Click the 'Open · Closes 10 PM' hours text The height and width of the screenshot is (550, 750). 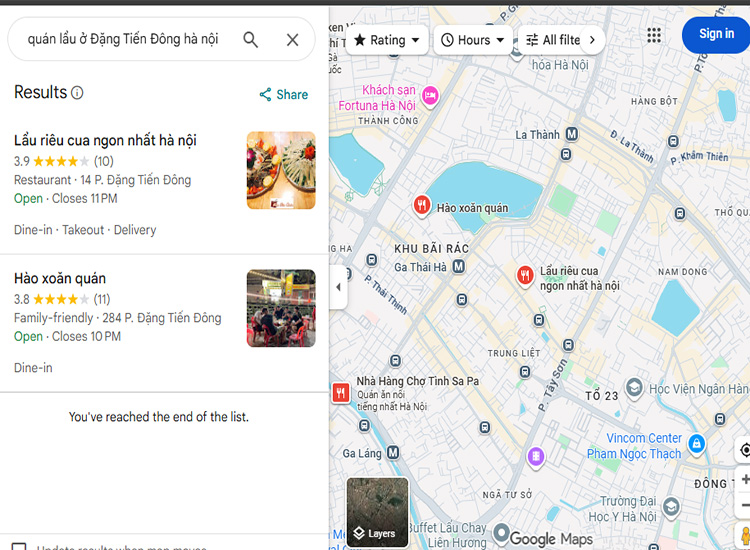pos(67,337)
